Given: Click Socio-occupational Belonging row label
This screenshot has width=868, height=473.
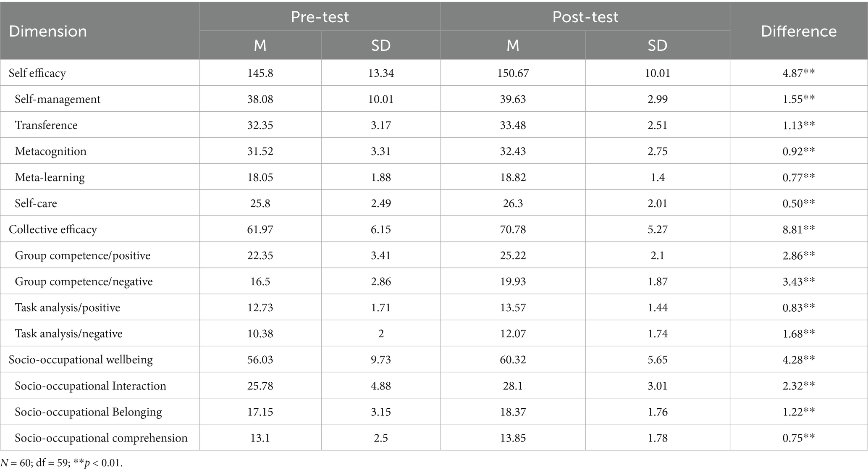Looking at the screenshot, I should [x=88, y=412].
